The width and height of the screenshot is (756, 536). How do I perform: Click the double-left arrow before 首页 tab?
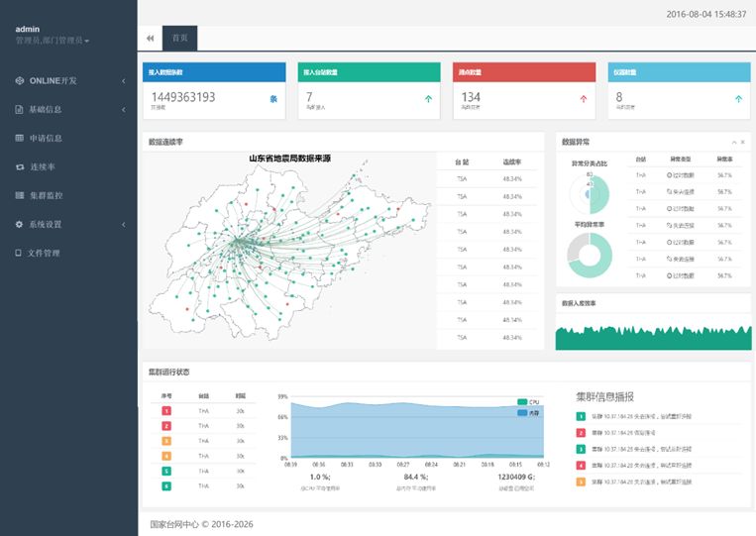point(150,39)
